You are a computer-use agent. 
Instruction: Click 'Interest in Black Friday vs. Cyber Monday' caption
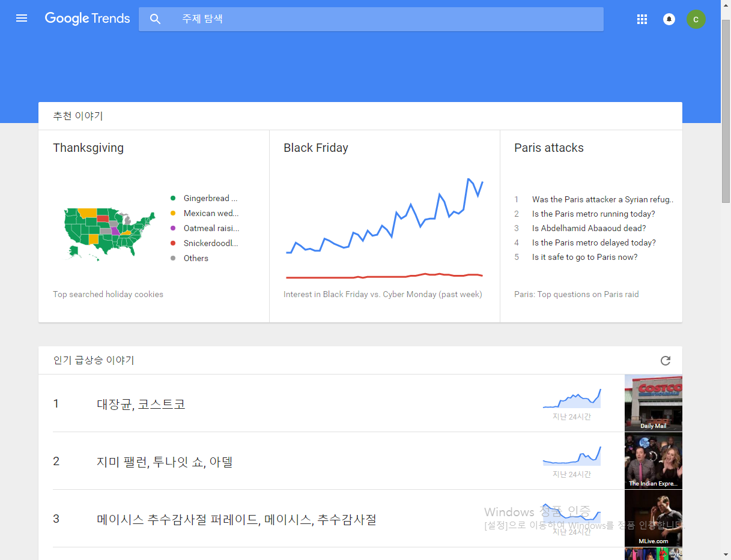[383, 294]
